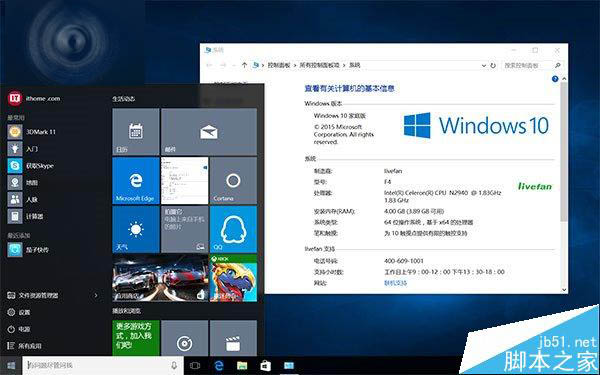
Task: Open the 计算器 Calculator app
Action: (25, 216)
